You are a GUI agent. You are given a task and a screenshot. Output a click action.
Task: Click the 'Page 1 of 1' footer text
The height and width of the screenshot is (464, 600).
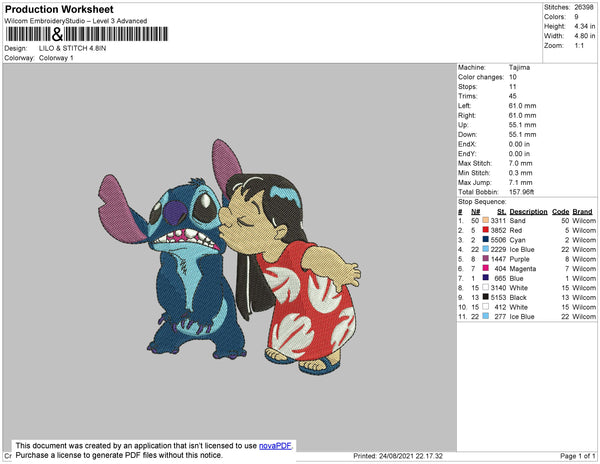tap(578, 456)
